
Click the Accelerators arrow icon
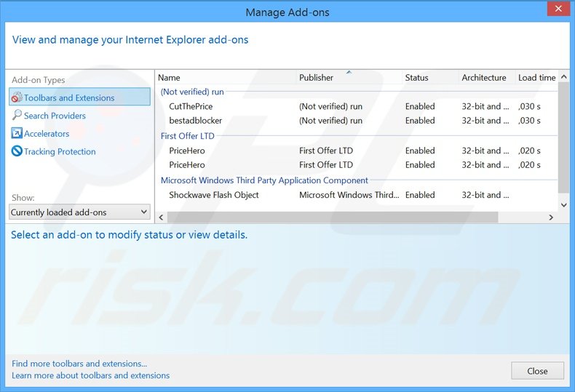click(x=17, y=133)
